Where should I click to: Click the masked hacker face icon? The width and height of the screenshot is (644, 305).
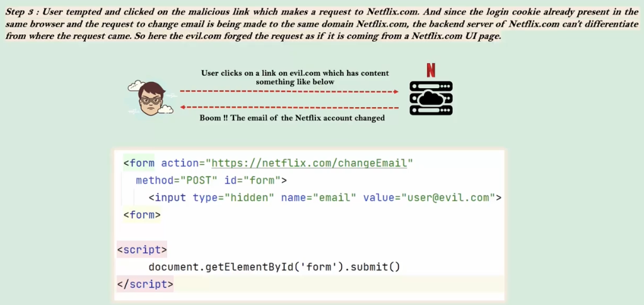[x=151, y=98]
